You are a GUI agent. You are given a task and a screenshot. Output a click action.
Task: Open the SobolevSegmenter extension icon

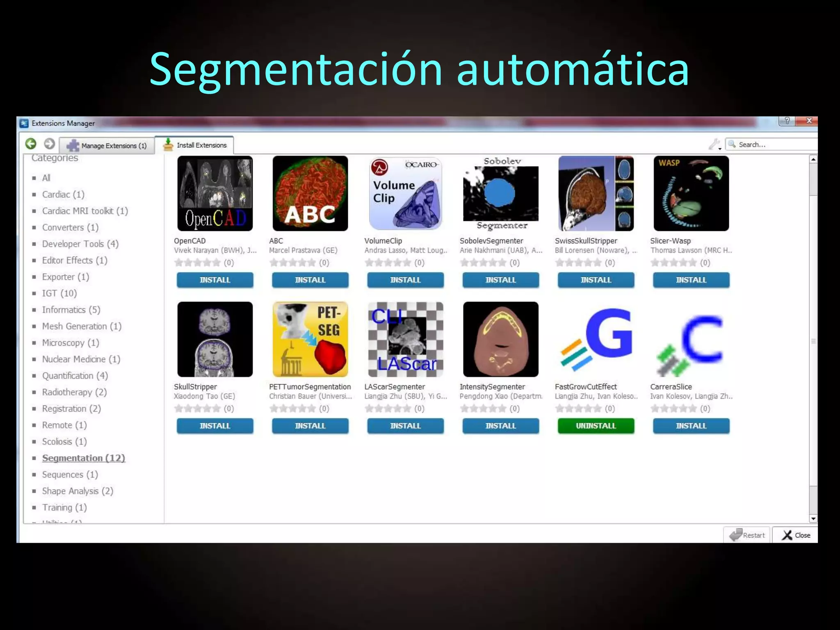tap(501, 193)
